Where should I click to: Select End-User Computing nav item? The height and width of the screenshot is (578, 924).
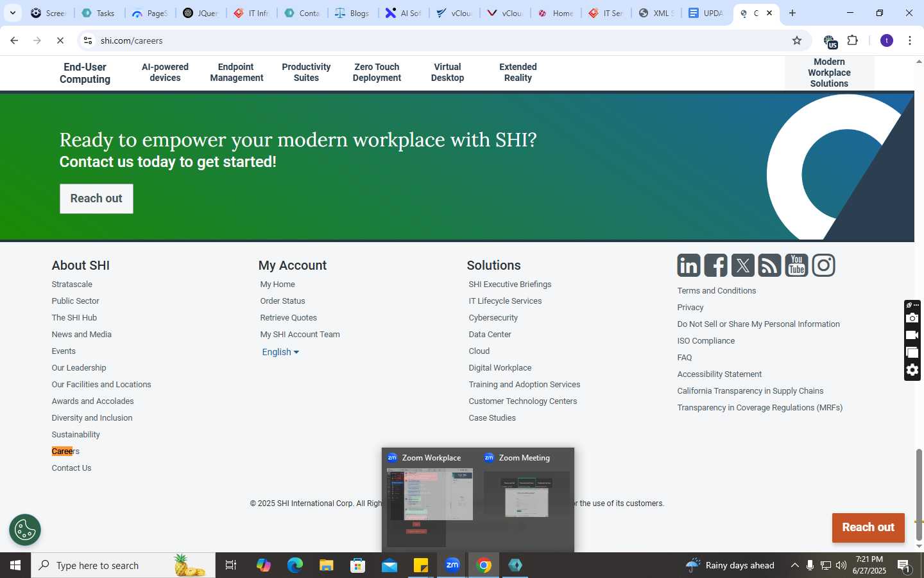[85, 73]
